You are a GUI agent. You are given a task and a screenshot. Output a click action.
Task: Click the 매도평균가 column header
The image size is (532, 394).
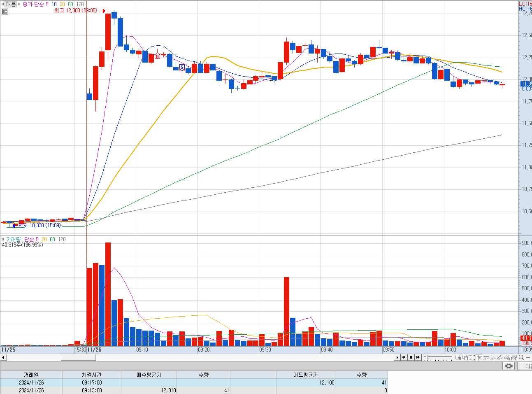306,375
